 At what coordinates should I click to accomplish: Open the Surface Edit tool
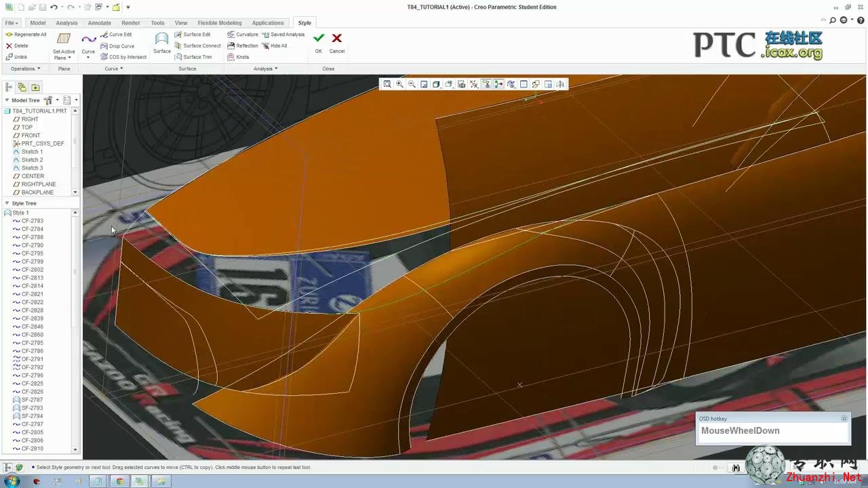(x=193, y=35)
